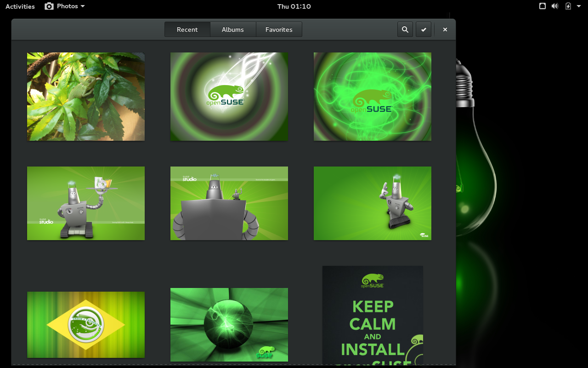Open the white swirl openSUSE wallpaper
The width and height of the screenshot is (588, 368).
pyautogui.click(x=229, y=97)
